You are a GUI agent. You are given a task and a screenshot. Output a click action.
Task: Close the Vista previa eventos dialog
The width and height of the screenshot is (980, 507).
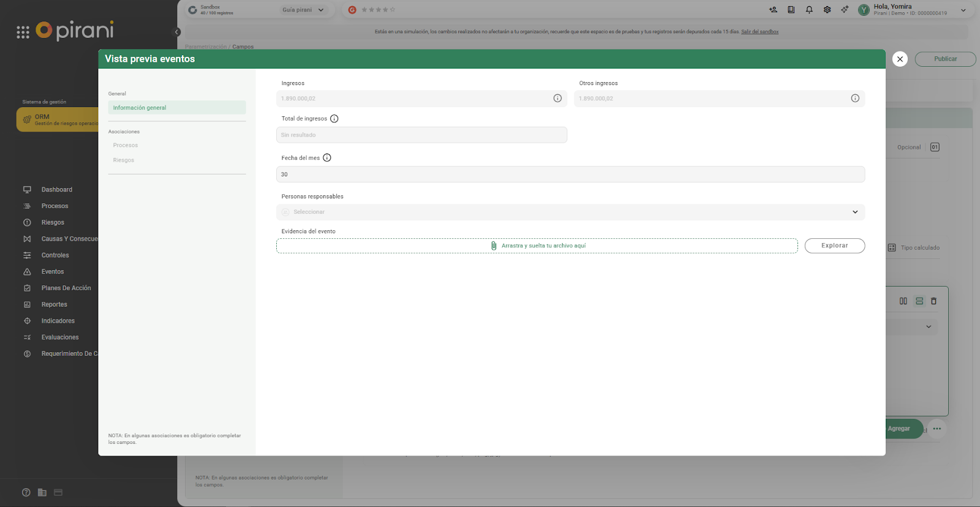[x=900, y=59]
